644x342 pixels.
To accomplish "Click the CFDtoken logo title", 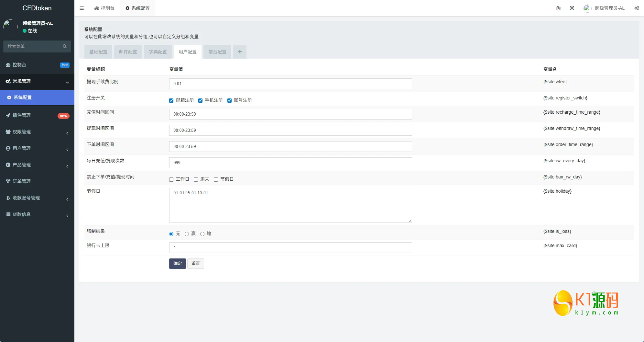I will [37, 8].
